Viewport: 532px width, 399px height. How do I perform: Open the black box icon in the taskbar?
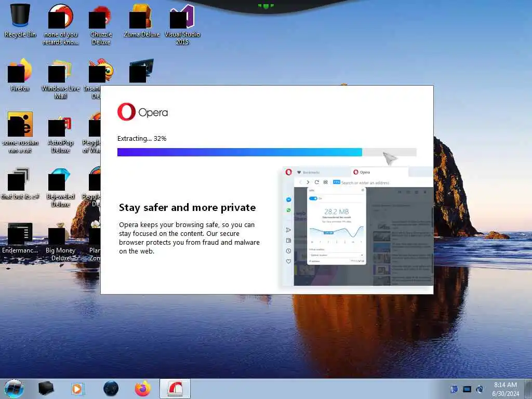click(x=46, y=389)
